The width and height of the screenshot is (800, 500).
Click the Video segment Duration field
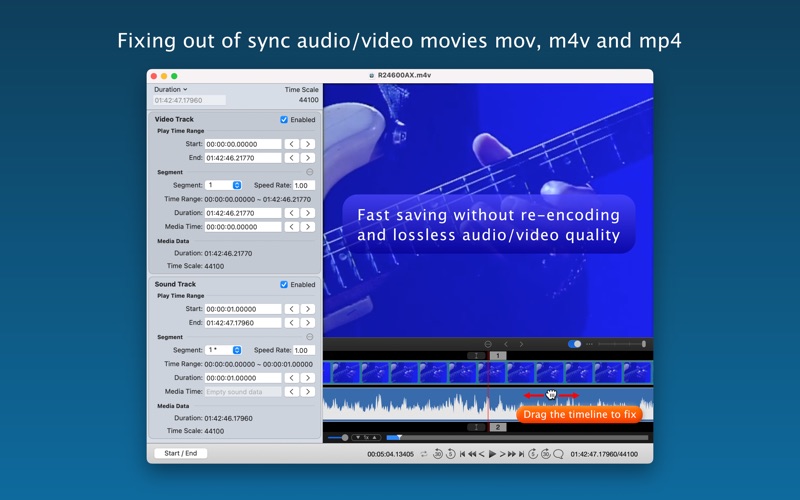click(x=243, y=213)
